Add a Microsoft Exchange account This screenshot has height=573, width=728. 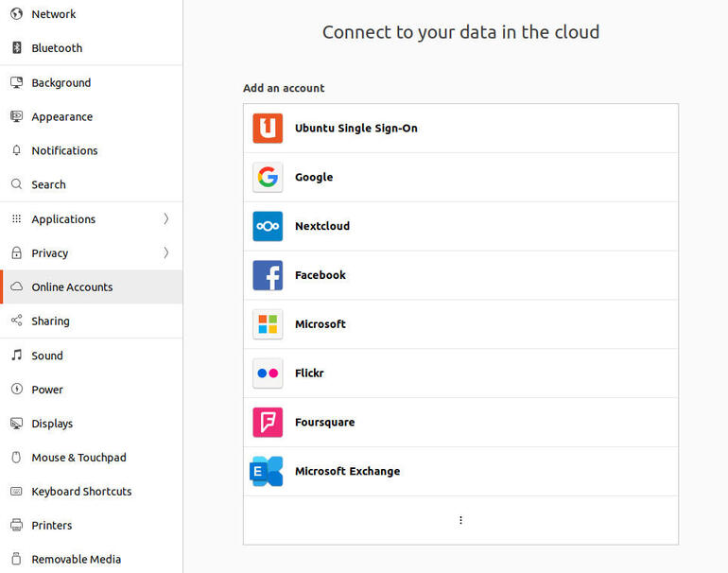point(460,471)
